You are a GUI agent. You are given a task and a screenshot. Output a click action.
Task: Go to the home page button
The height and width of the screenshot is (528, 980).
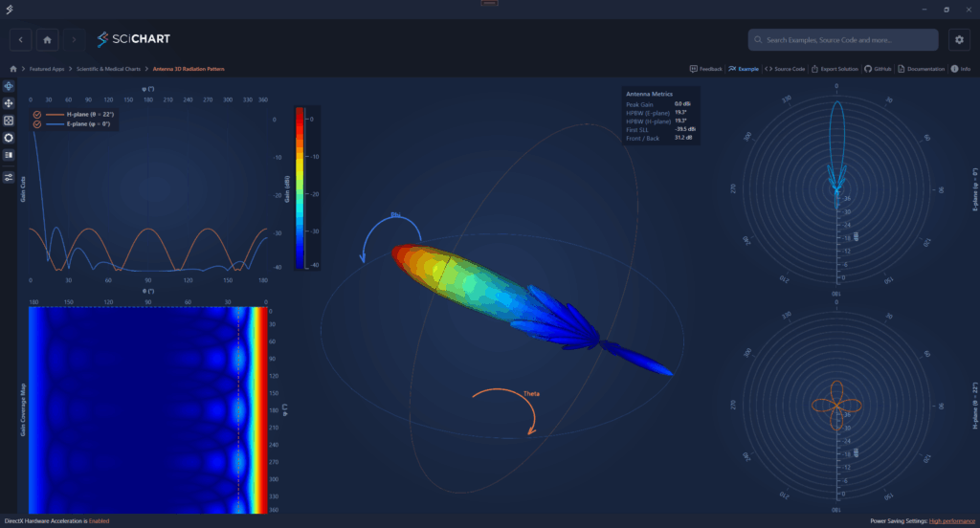tap(47, 39)
